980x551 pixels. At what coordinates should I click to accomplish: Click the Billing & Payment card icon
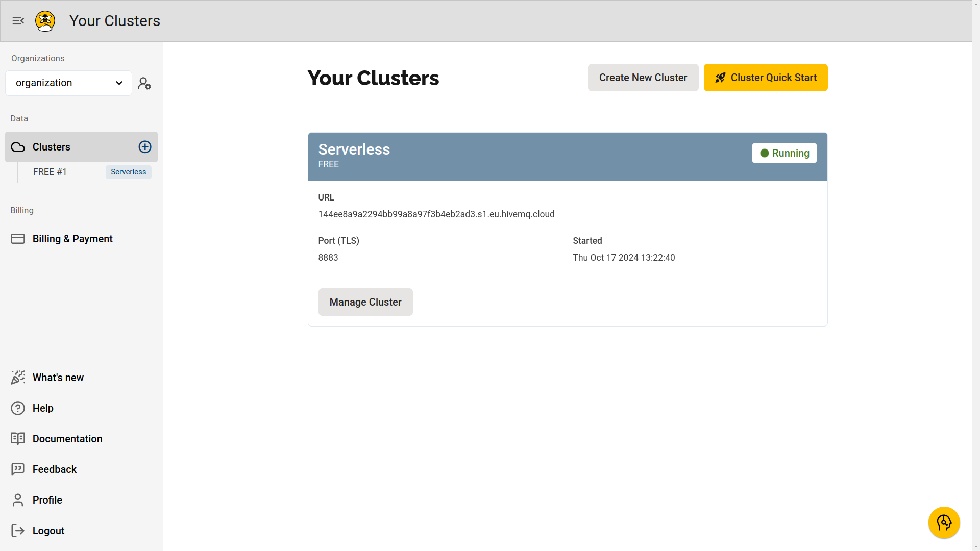pyautogui.click(x=17, y=238)
